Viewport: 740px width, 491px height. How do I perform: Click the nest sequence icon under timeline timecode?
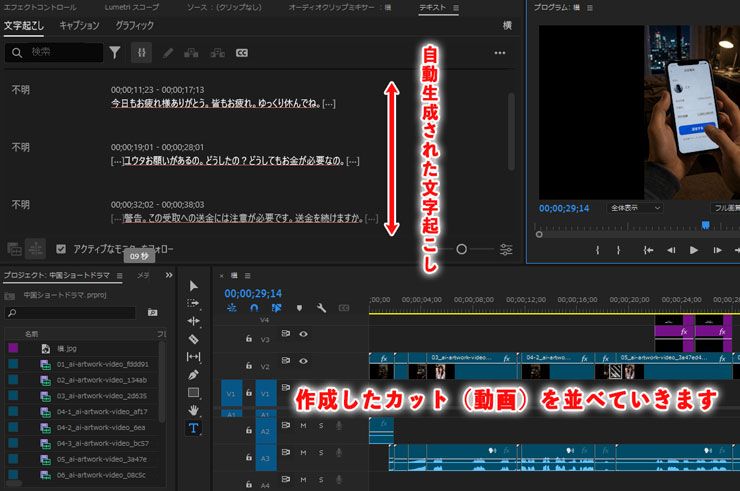pyautogui.click(x=232, y=308)
